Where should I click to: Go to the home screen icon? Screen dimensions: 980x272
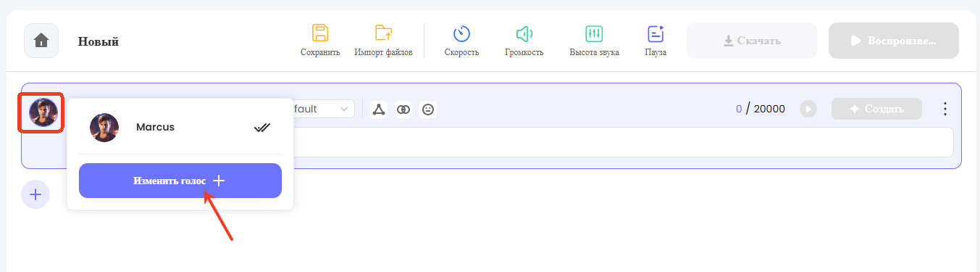click(41, 41)
